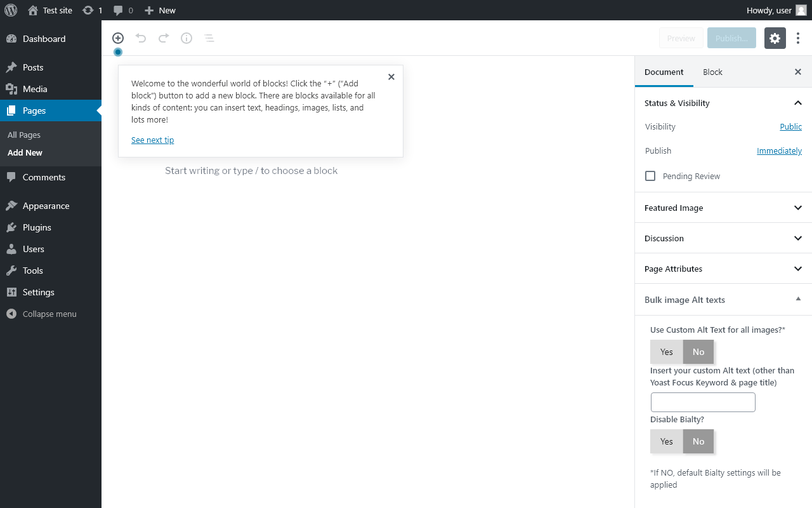Select Yes for Disable Bialty

[x=666, y=441]
